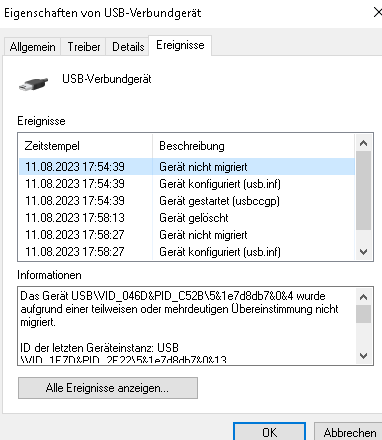
Task: Select the 17:58:27 Gerät konfiguriert (usb.inf) row
Action: tap(187, 252)
